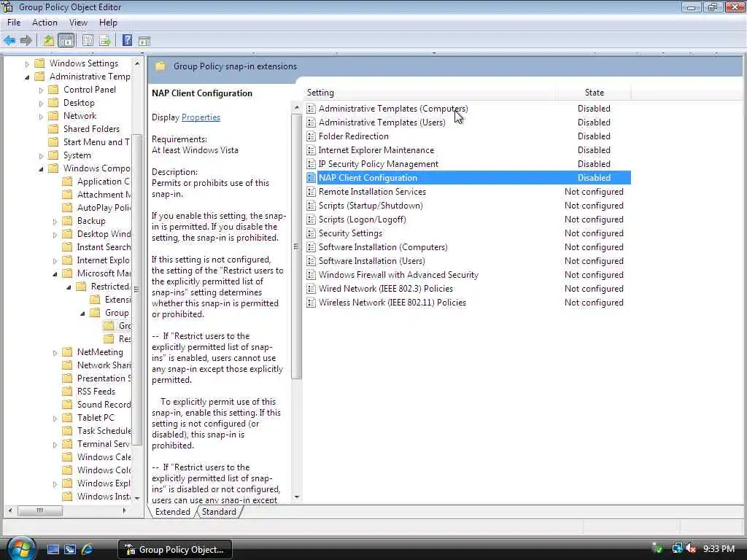Image resolution: width=747 pixels, height=560 pixels.
Task: Toggle the Show/Hide Action Pane toolbar icon
Action: tap(144, 41)
